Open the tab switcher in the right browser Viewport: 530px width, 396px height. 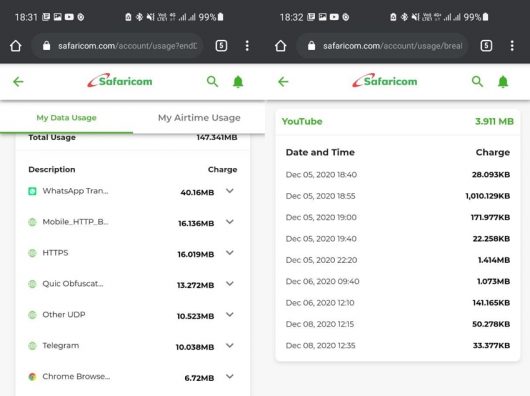(486, 46)
